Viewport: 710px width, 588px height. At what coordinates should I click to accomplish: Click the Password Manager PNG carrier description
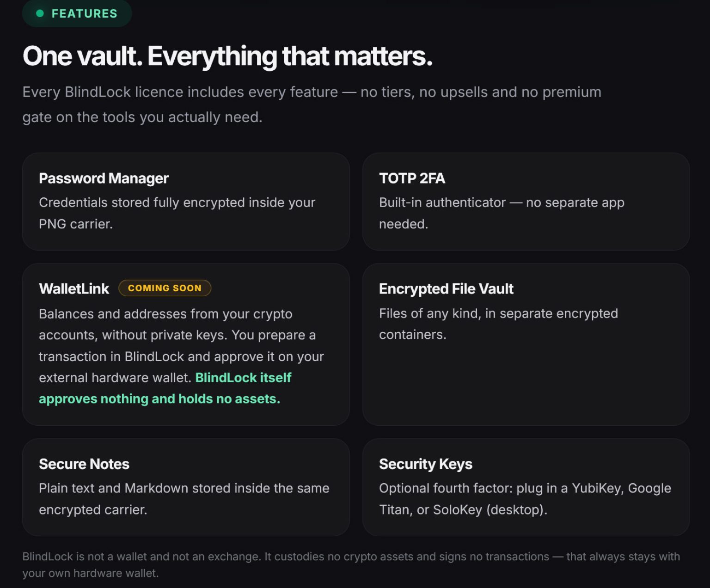coord(177,213)
